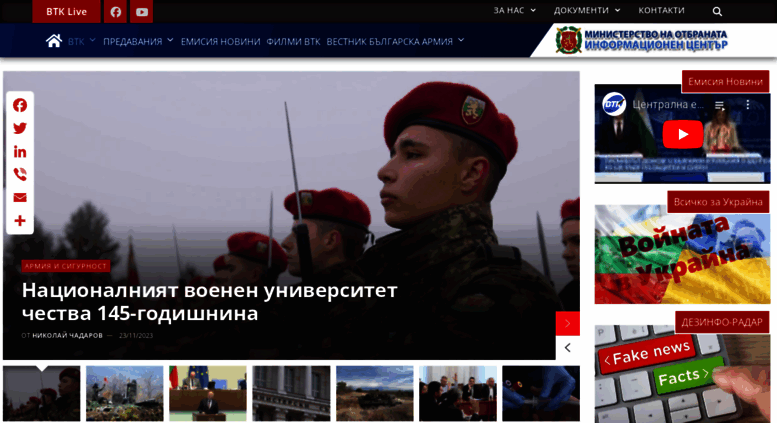Select last dark thumbnail with blue gloves
Viewport: 777px width, 423px height.
tap(541, 394)
